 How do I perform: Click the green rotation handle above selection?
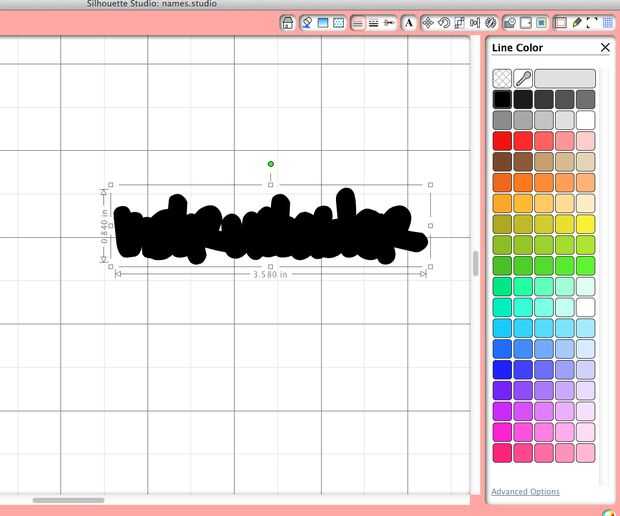[x=270, y=164]
